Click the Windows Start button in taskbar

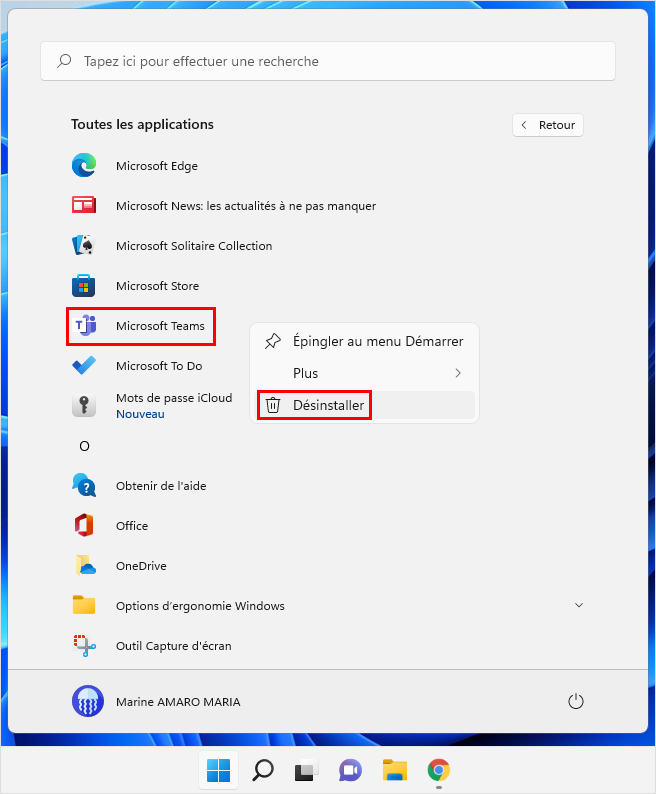pos(218,770)
